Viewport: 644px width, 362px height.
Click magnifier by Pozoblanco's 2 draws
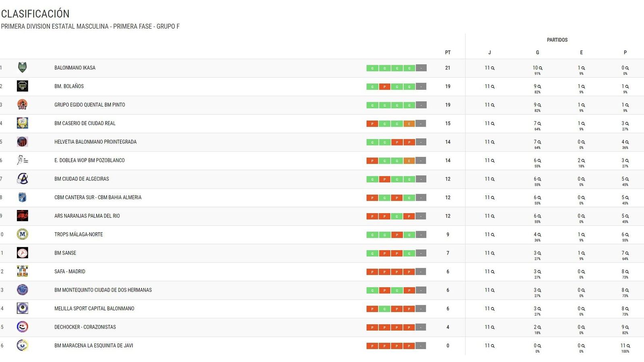click(583, 161)
